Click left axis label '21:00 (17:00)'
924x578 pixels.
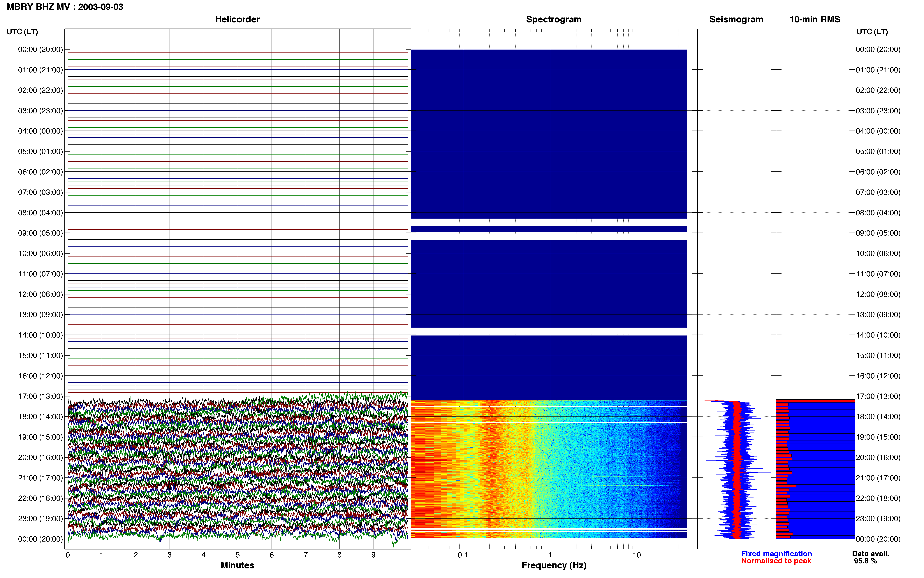41,478
